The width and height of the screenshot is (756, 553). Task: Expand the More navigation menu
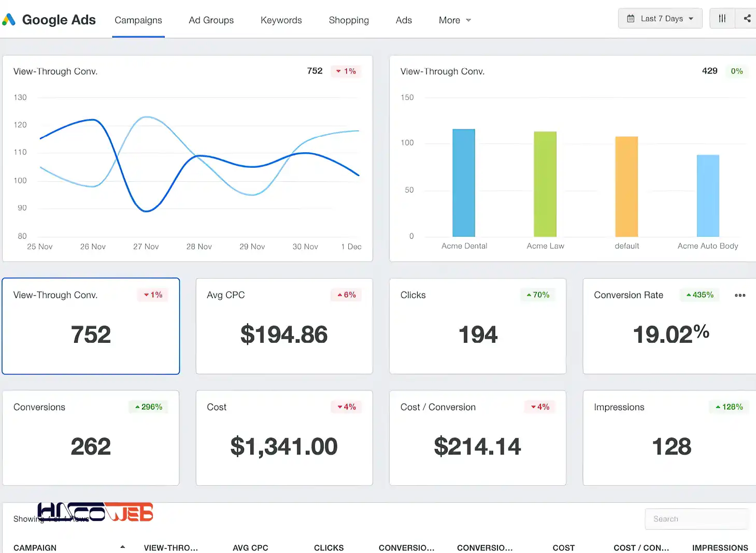[x=455, y=20]
